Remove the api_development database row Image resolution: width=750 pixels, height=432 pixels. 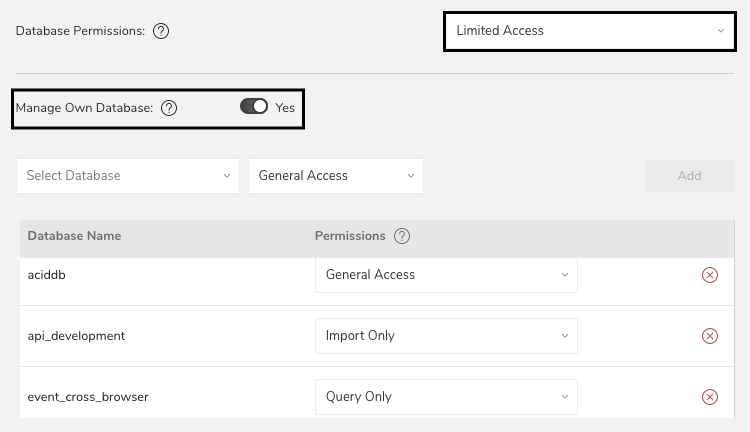point(710,336)
